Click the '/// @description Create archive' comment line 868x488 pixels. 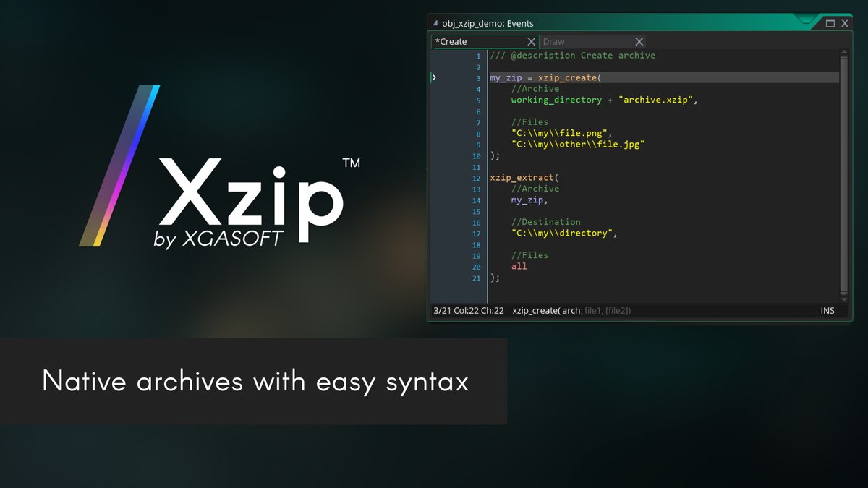[573, 56]
